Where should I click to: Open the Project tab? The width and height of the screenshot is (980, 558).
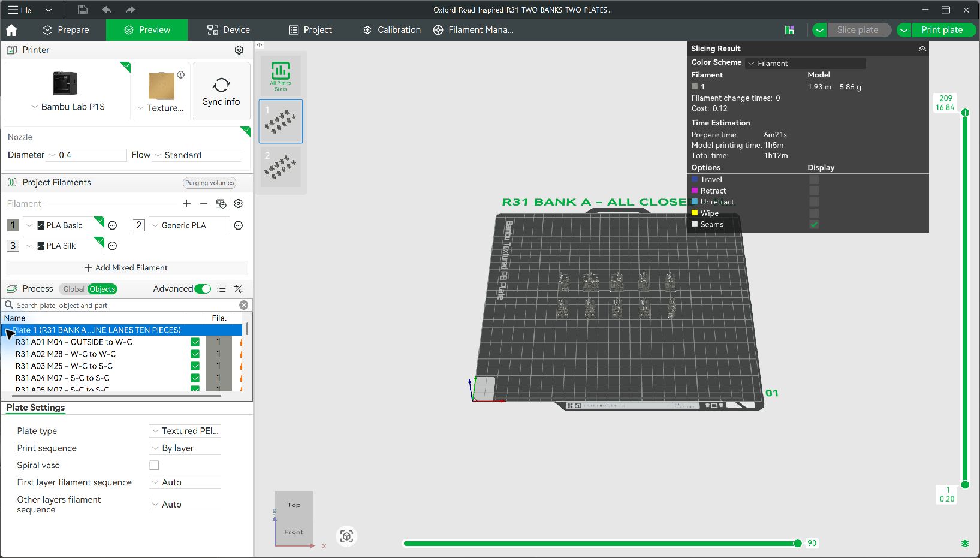310,30
